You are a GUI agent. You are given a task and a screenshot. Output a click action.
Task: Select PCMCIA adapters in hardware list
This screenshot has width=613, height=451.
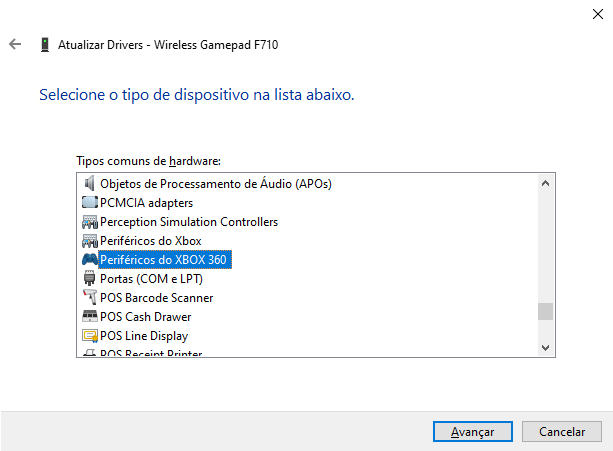[147, 203]
